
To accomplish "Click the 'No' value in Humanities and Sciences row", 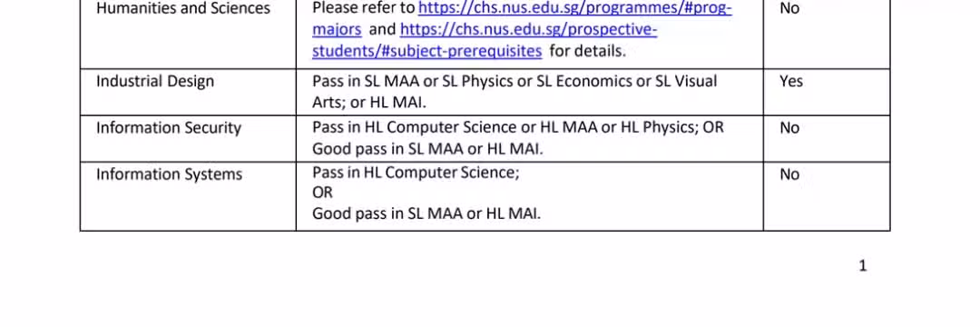I will [789, 9].
